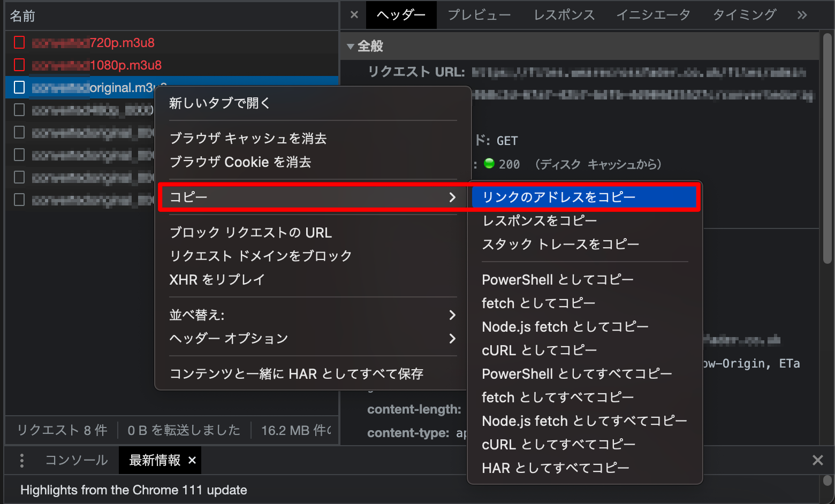Choose ブラウザ キャッシュを消去
This screenshot has height=504, width=835.
(x=313, y=139)
